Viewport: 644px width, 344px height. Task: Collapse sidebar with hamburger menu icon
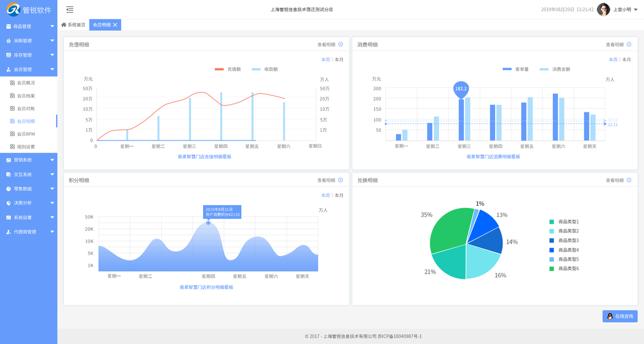70,9
